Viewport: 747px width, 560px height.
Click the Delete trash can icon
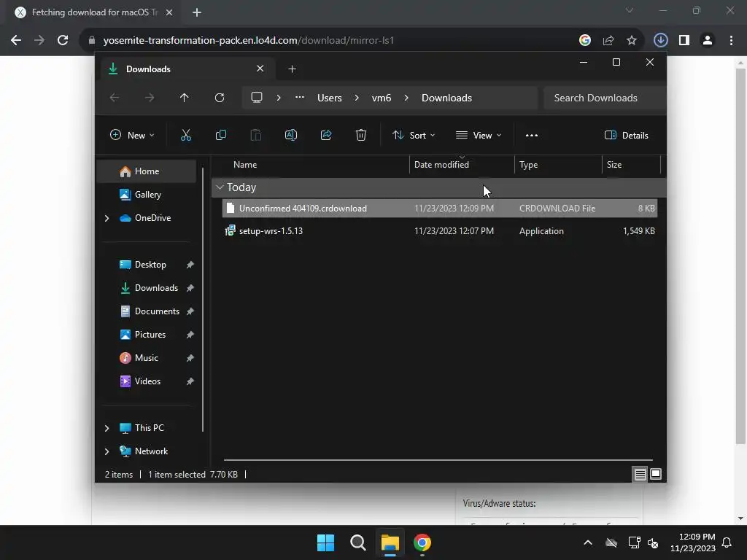click(361, 135)
